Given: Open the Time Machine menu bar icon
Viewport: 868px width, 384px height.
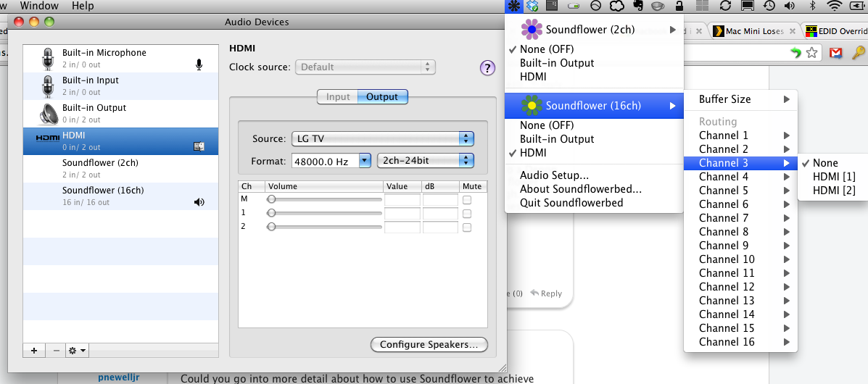Looking at the screenshot, I should [x=769, y=6].
